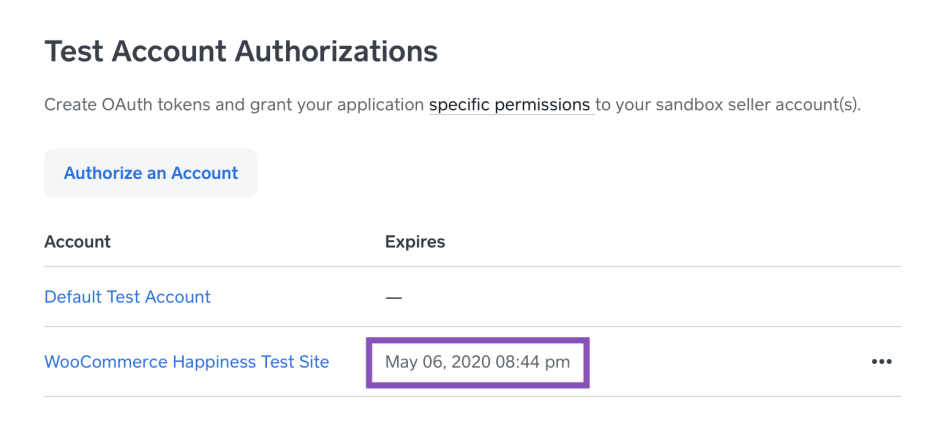Open the Default Test Account link
The height and width of the screenshot is (424, 948).
127,297
